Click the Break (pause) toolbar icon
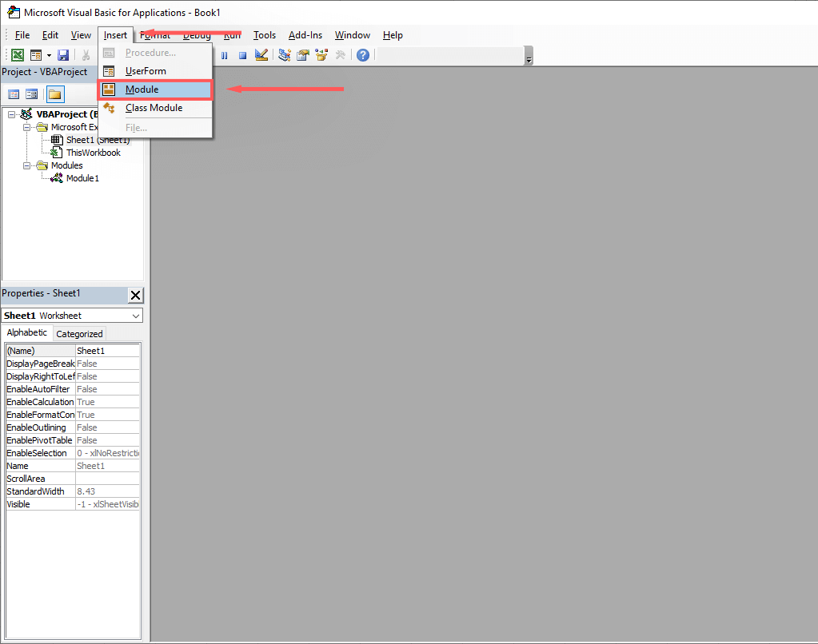Viewport: 818px width, 644px height. (x=225, y=55)
